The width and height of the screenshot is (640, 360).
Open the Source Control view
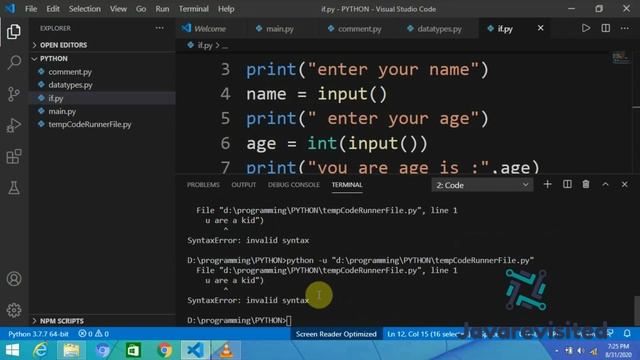tap(13, 94)
